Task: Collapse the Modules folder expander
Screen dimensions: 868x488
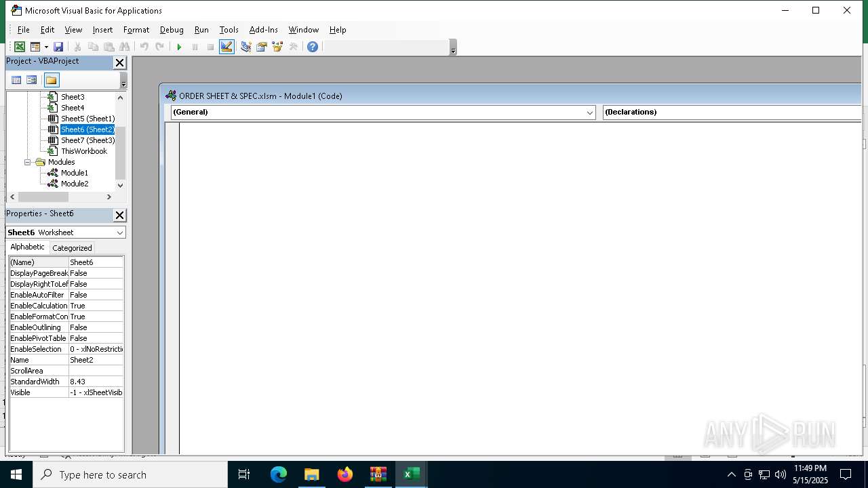Action: coord(28,162)
